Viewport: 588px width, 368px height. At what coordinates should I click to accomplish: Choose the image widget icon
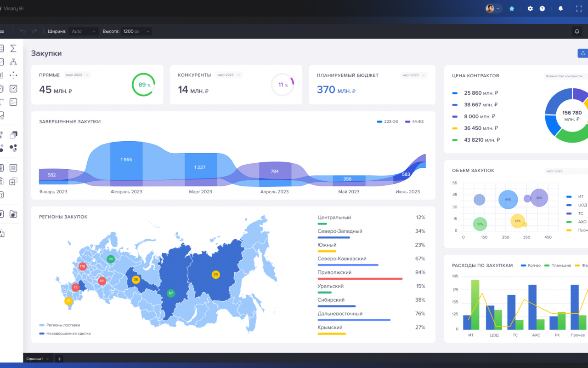[13, 102]
